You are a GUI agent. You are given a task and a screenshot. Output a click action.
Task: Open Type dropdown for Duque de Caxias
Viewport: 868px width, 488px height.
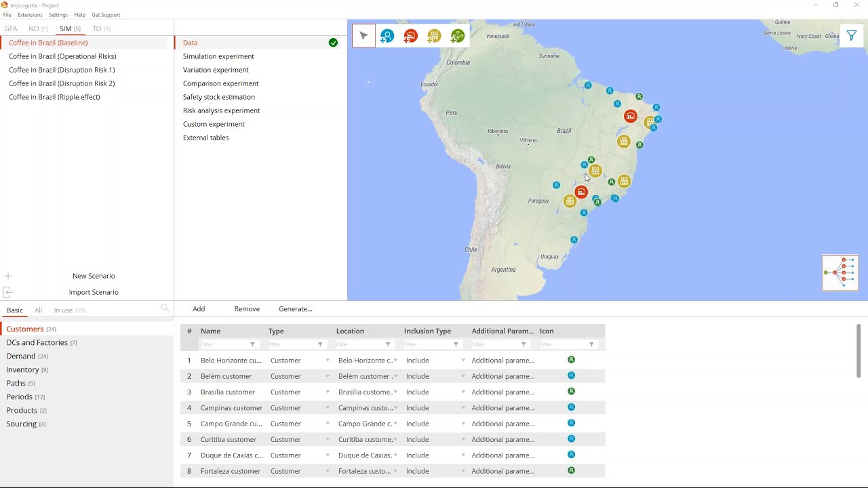328,455
